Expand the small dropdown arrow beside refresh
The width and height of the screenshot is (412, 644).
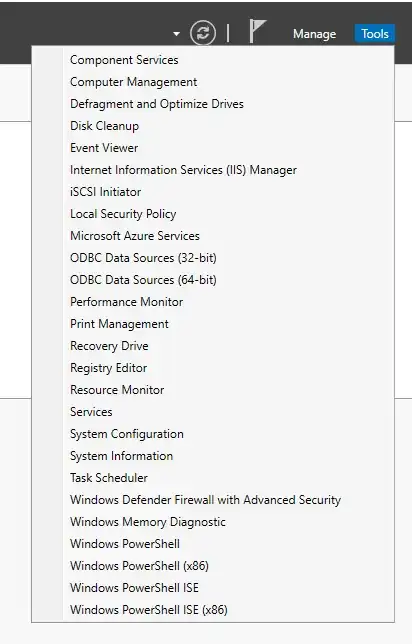click(177, 34)
